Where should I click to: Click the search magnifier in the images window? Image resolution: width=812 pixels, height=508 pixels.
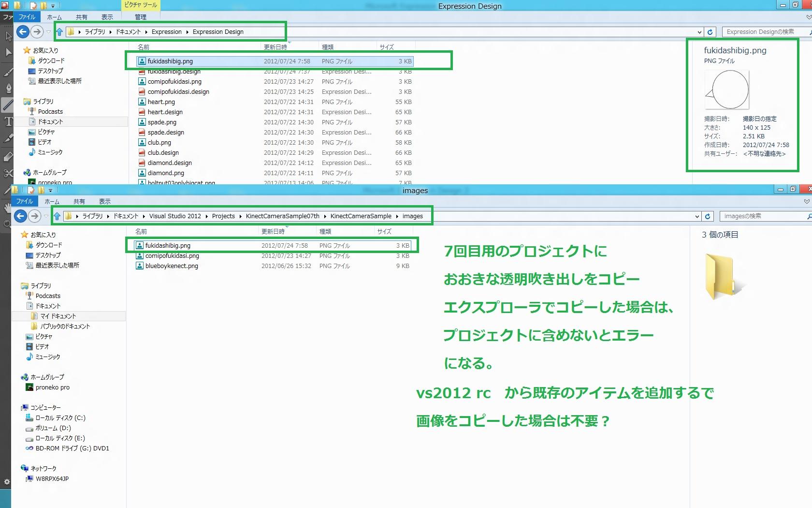tap(809, 216)
